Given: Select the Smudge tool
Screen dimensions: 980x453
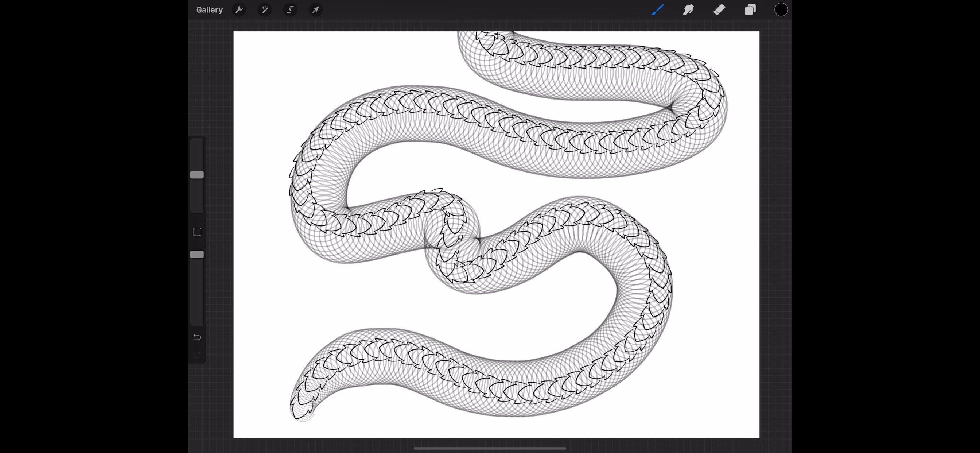Looking at the screenshot, I should [688, 10].
